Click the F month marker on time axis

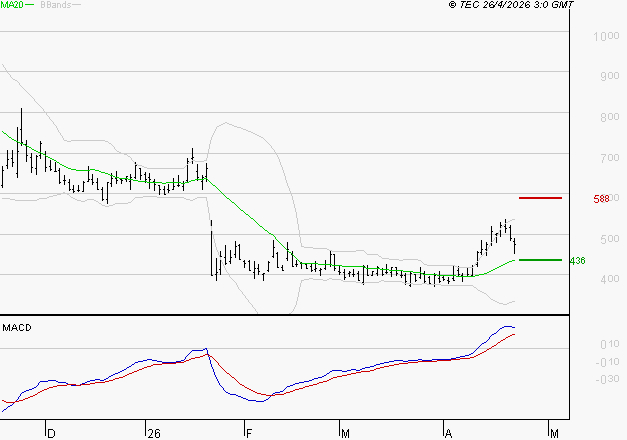[249, 434]
